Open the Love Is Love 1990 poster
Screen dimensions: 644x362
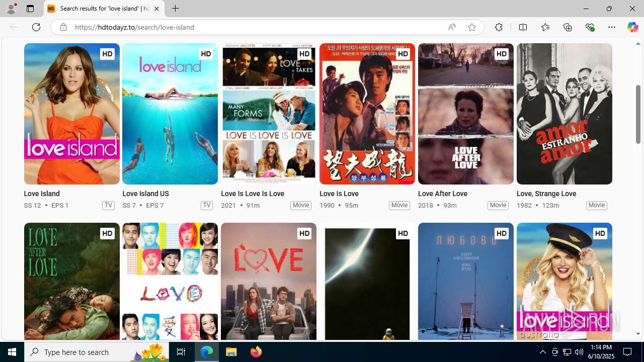coord(367,114)
